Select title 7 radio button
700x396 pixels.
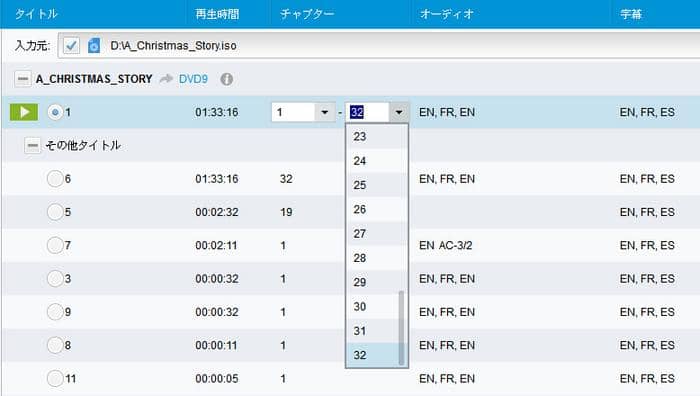click(x=55, y=245)
